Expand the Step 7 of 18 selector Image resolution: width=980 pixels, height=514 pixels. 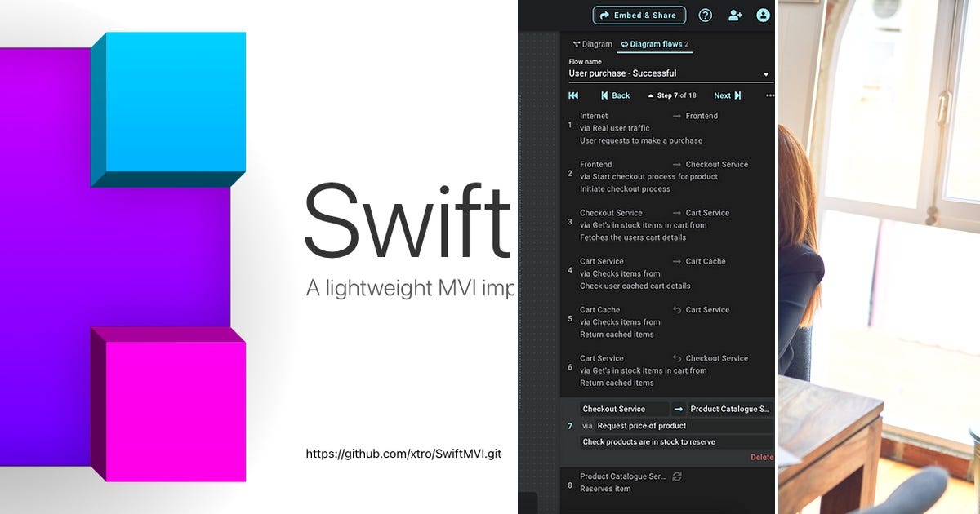point(672,95)
